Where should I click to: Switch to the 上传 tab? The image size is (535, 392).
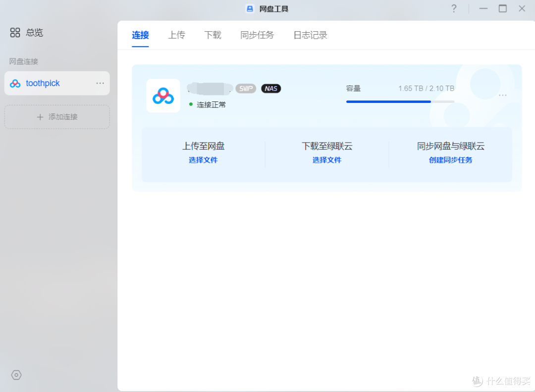point(176,35)
